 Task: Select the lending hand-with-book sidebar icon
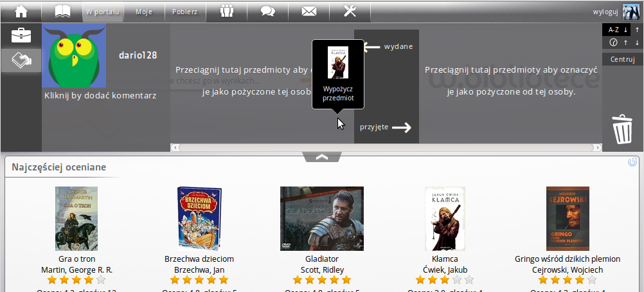point(21,60)
